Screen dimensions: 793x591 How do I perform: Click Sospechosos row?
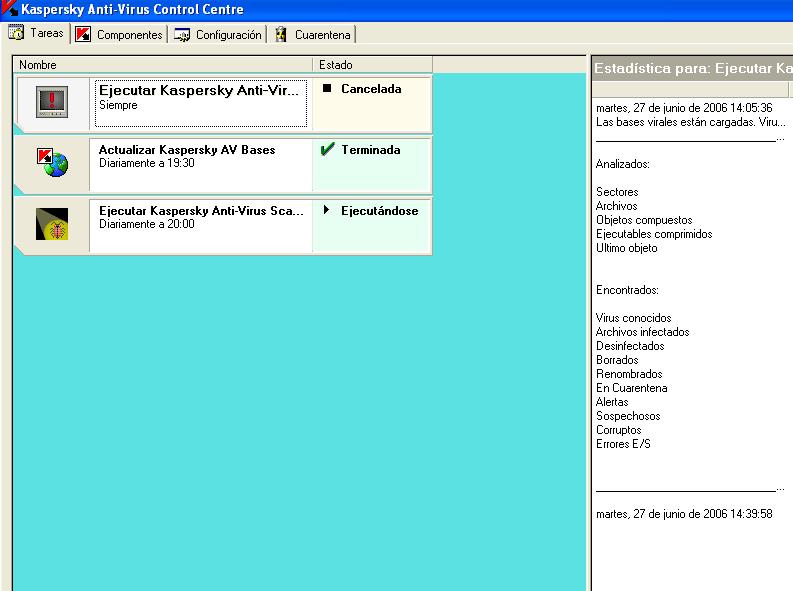click(x=628, y=416)
